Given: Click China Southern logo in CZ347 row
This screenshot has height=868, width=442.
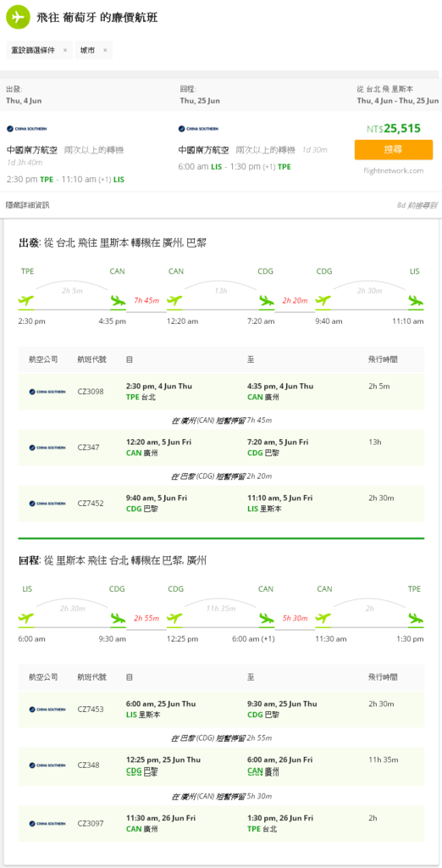Looking at the screenshot, I should coord(47,448).
